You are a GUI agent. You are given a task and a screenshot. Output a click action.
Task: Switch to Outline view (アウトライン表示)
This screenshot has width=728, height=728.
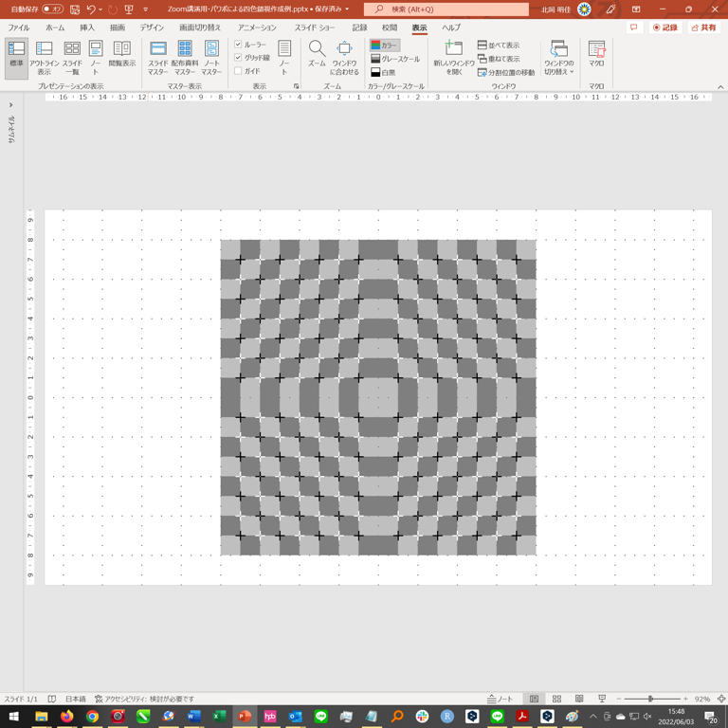pyautogui.click(x=44, y=56)
